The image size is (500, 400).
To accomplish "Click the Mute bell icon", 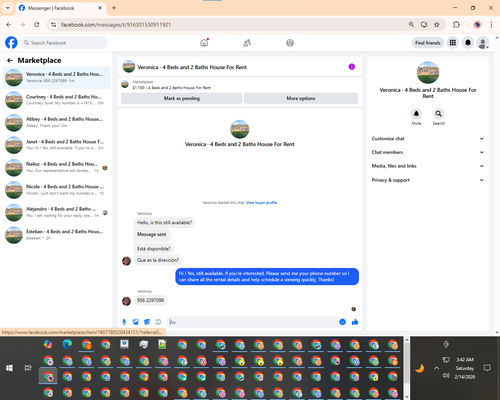I will click(416, 114).
